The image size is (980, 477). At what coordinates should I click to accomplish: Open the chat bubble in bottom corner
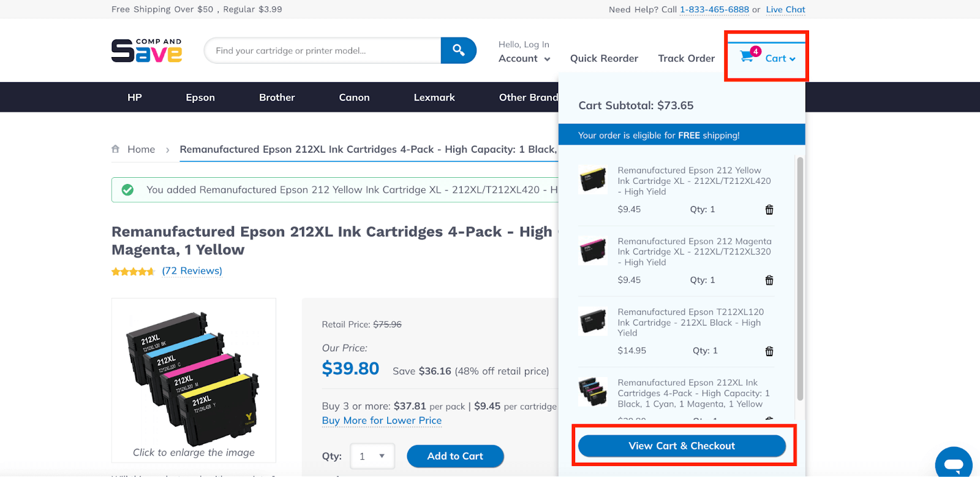(x=953, y=463)
